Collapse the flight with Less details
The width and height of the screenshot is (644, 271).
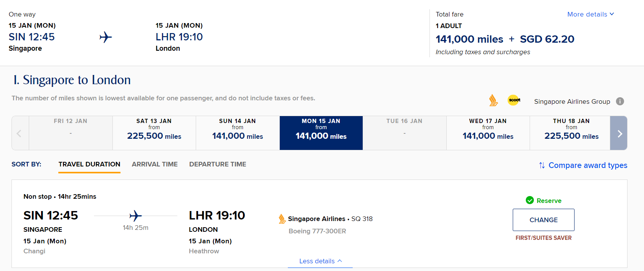click(x=320, y=261)
